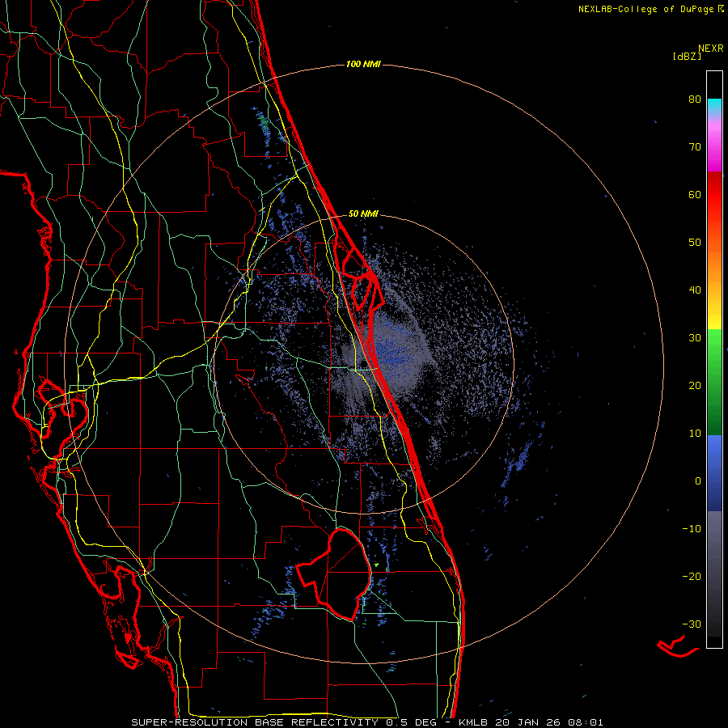Click the 30 value on the dBZ scale
728x728 pixels.
695,338
